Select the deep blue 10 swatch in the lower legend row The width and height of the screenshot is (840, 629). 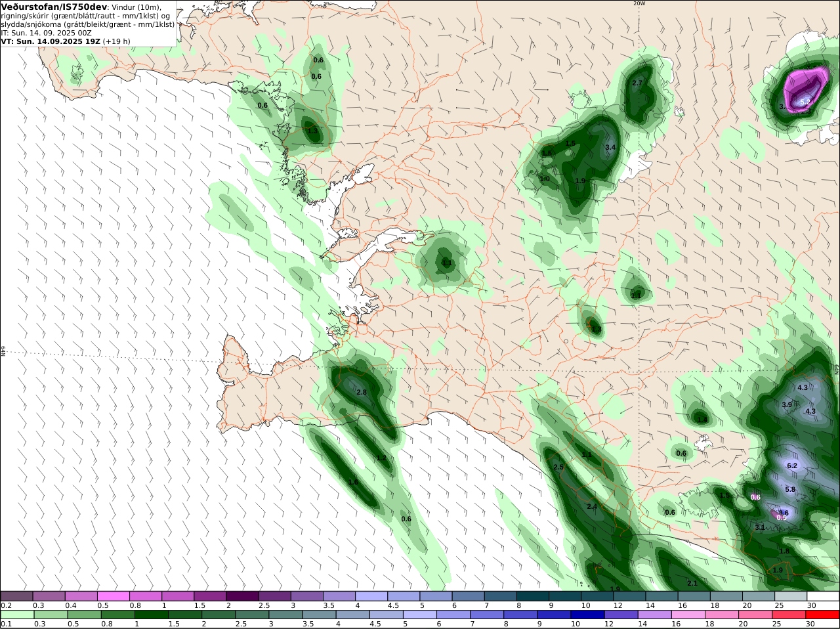tap(587, 615)
